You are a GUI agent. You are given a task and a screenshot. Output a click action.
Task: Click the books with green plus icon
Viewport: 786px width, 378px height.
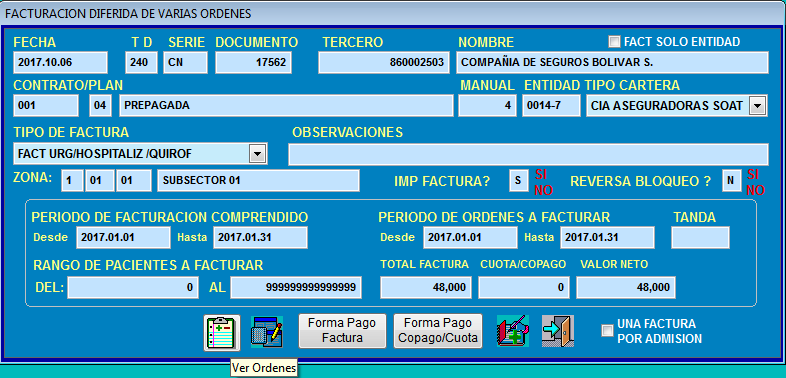tap(513, 331)
